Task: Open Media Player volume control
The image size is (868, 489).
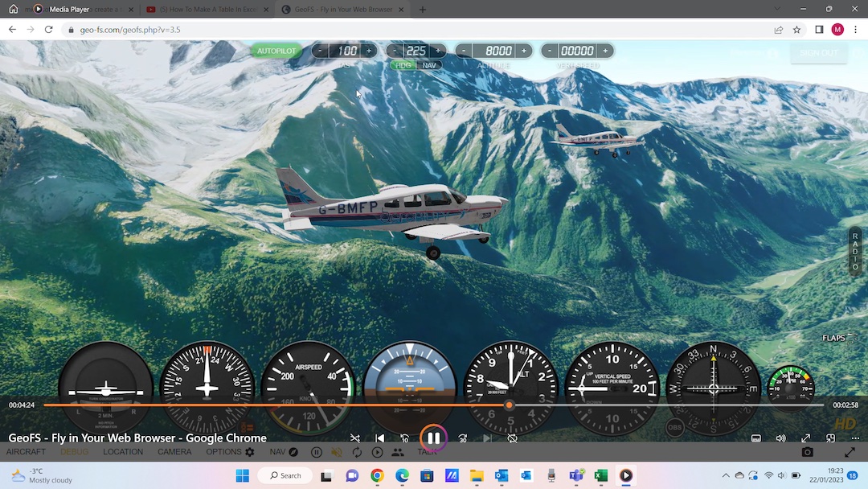Action: click(780, 438)
